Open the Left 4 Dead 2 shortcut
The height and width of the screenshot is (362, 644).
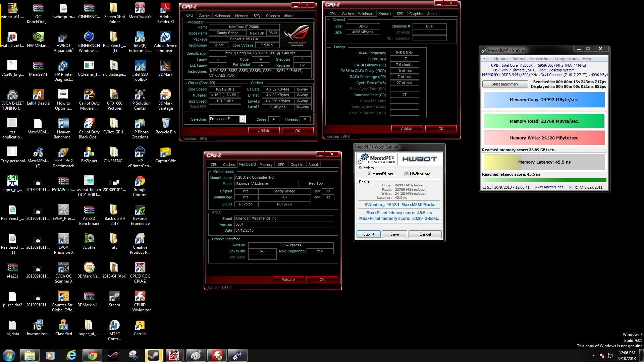pos(38,97)
